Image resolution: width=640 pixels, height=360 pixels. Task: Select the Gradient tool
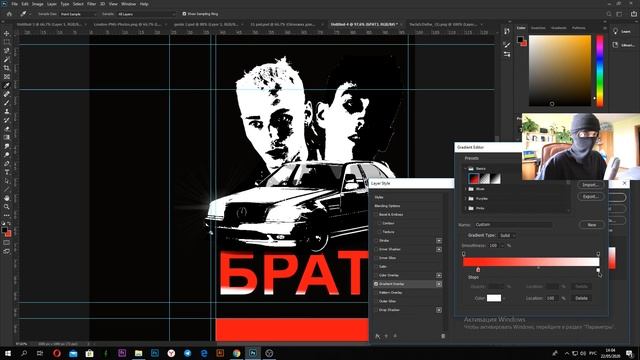[x=7, y=138]
